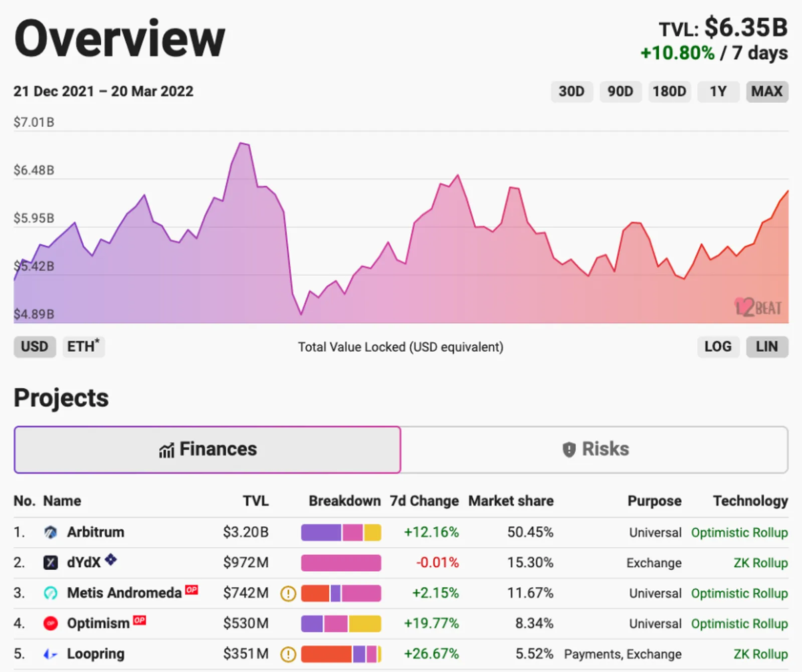The height and width of the screenshot is (672, 802).
Task: Open the dYdX project link
Action: 84,563
